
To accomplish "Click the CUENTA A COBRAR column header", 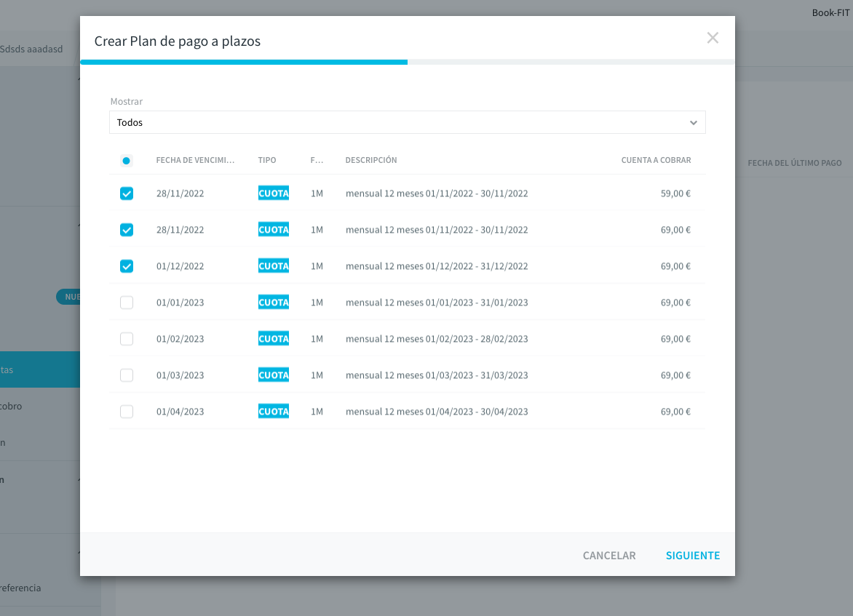I will pos(656,160).
